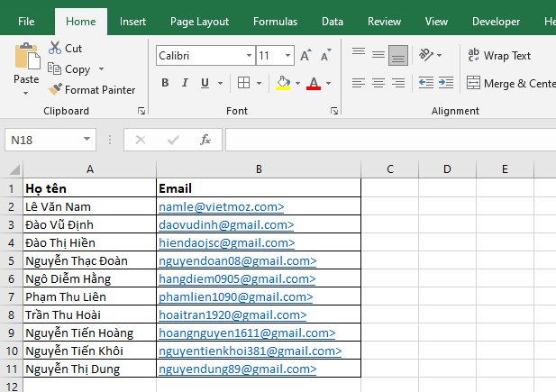Open the Borders tool in Font group
Image resolution: width=556 pixels, height=392 pixels.
tap(243, 84)
